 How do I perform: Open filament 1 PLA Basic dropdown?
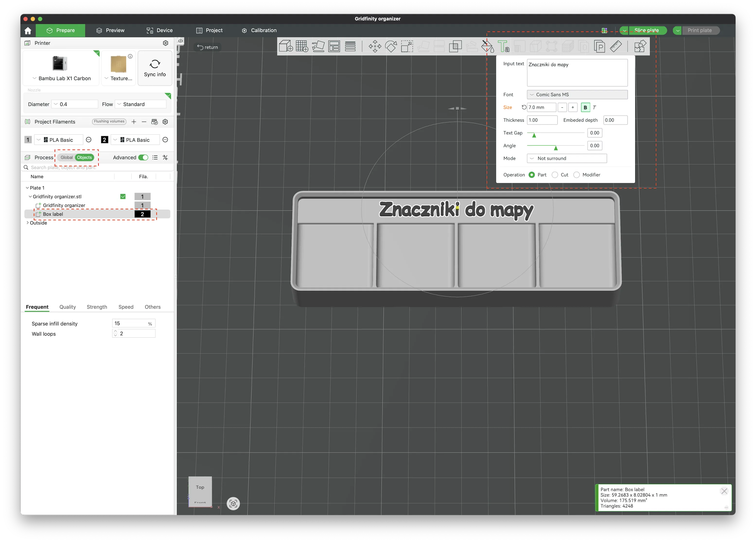click(58, 140)
